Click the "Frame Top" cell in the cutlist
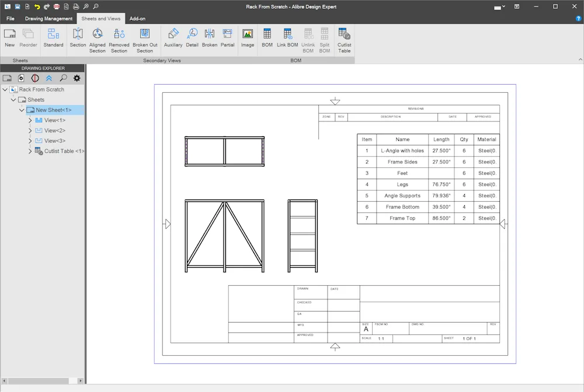Viewport: 584px width, 392px height. [402, 218]
